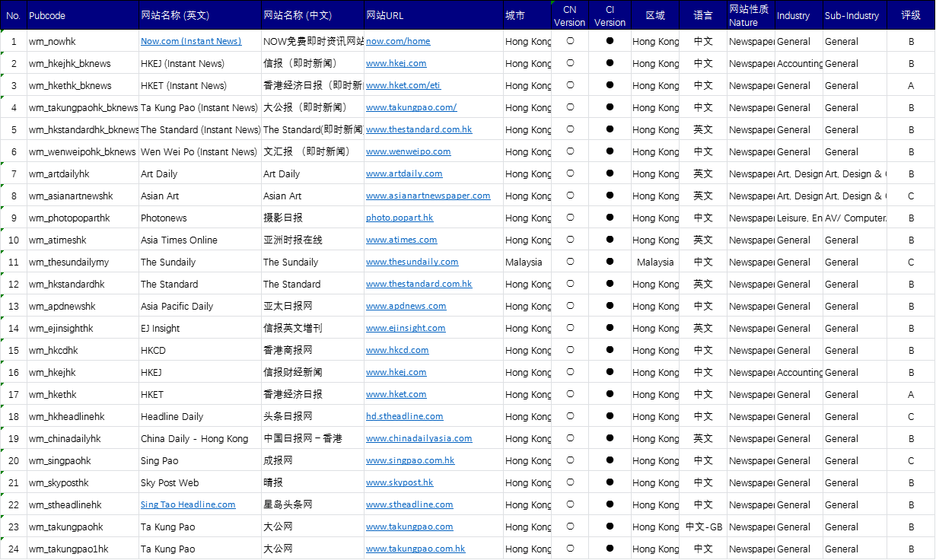Select the 亚洲时报在线 cell
Screen dimensions: 936x560
pos(313,240)
